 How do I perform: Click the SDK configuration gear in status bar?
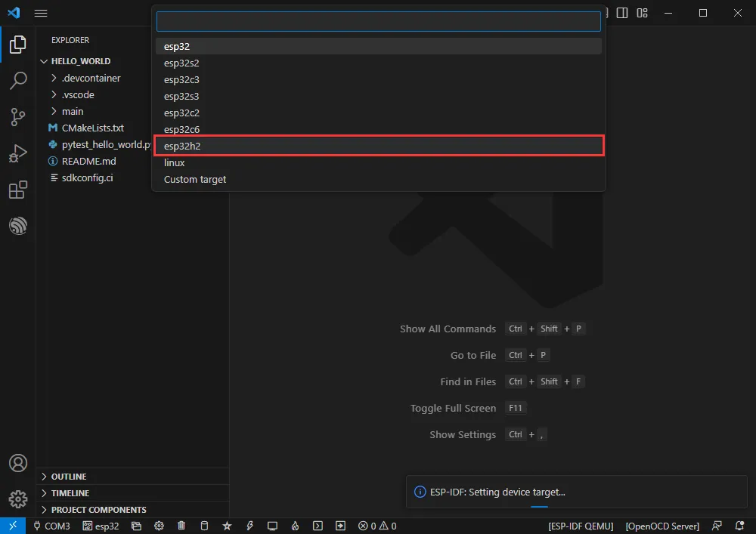pos(159,526)
